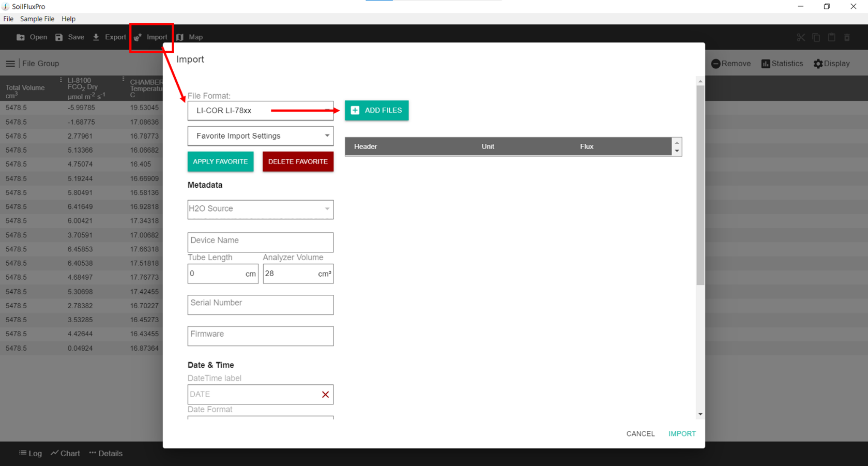Click the Remove icon button

pyautogui.click(x=715, y=64)
